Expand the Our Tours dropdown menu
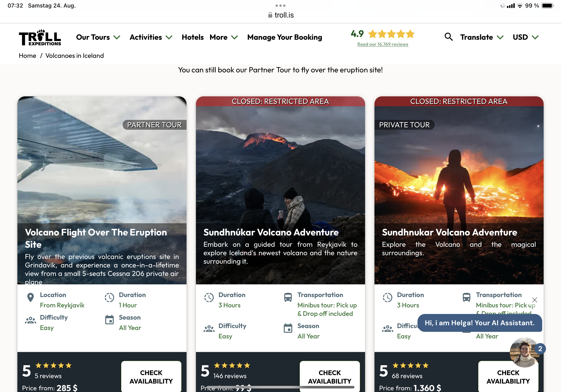The height and width of the screenshot is (392, 561). [x=98, y=37]
